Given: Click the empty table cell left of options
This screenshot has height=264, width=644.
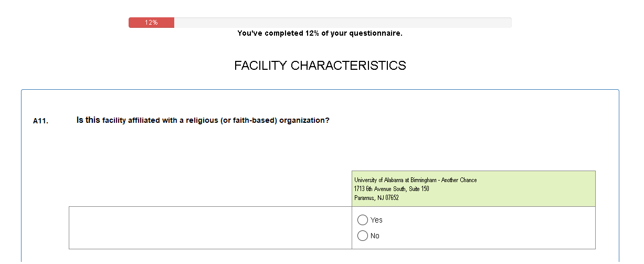Looking at the screenshot, I should 210,228.
